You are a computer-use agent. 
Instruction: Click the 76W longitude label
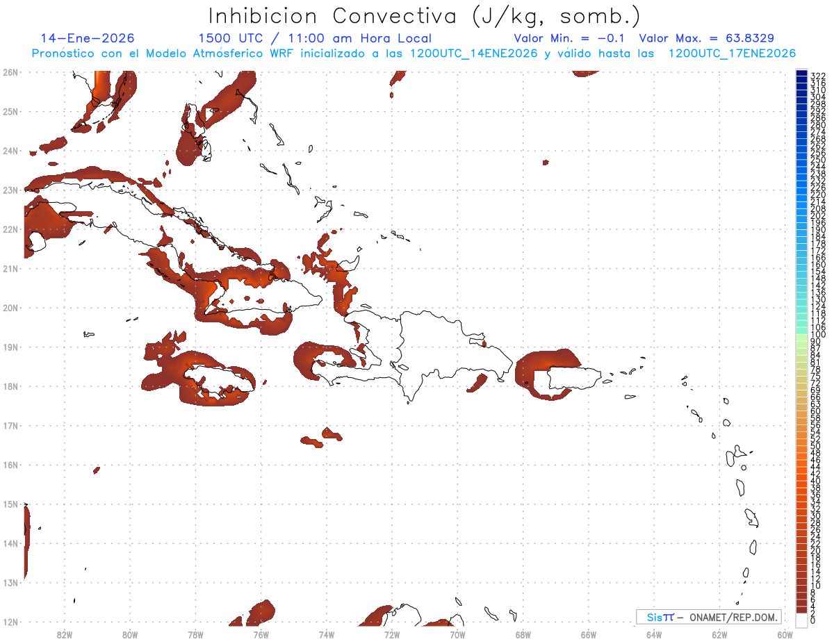(261, 634)
